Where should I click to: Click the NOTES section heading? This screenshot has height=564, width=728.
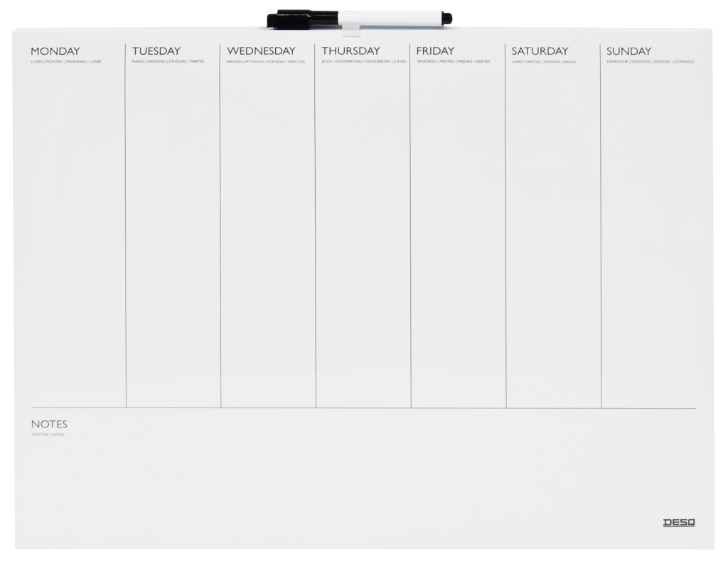point(49,424)
